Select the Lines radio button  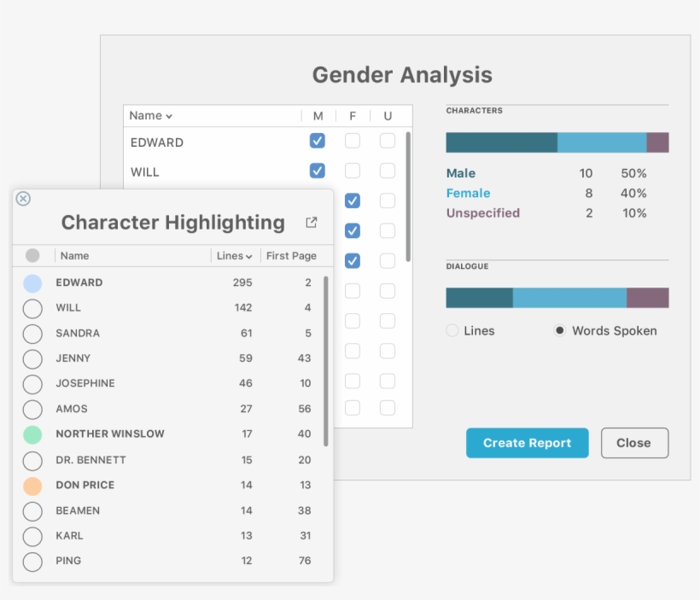452,330
